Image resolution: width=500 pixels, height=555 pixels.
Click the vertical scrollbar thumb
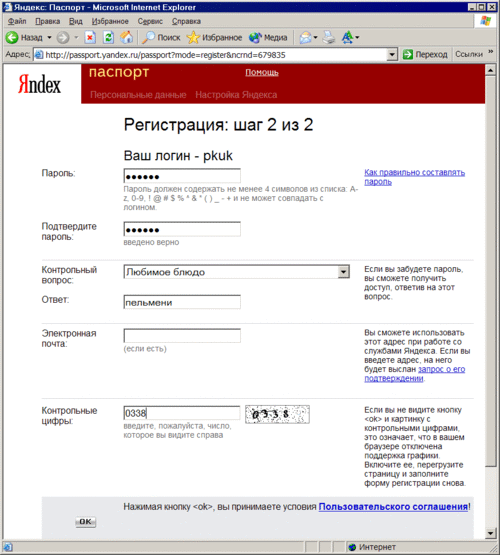pyautogui.click(x=490, y=271)
